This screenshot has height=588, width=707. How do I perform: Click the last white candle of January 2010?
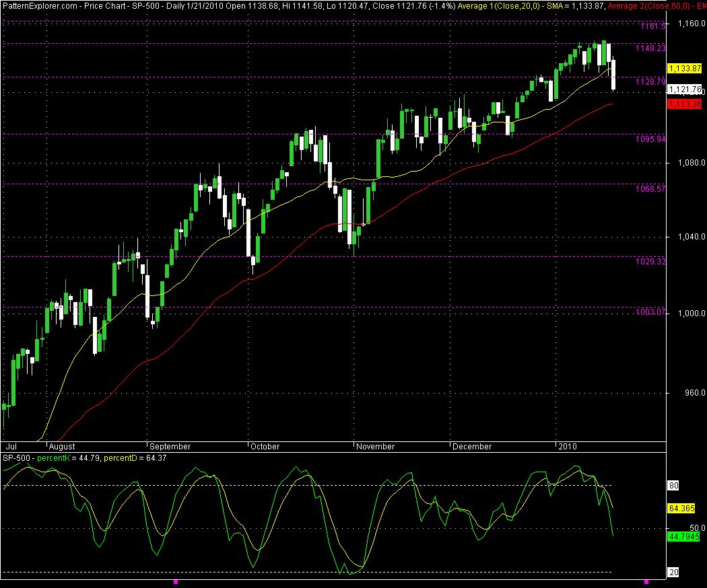pos(613,75)
